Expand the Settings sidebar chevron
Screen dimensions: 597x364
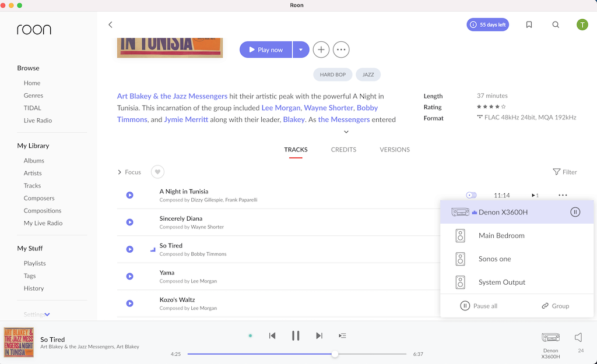[47, 314]
